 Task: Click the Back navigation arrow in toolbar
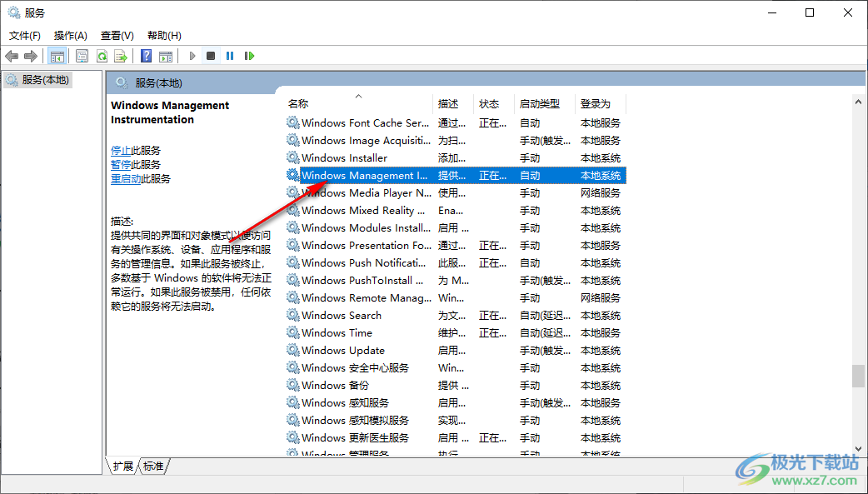(12, 56)
